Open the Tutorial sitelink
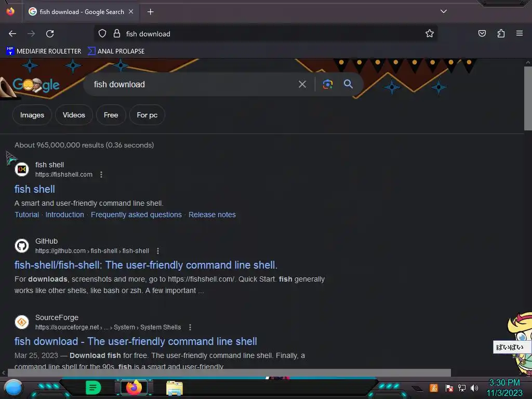Viewport: 532px width, 399px height. pos(26,215)
